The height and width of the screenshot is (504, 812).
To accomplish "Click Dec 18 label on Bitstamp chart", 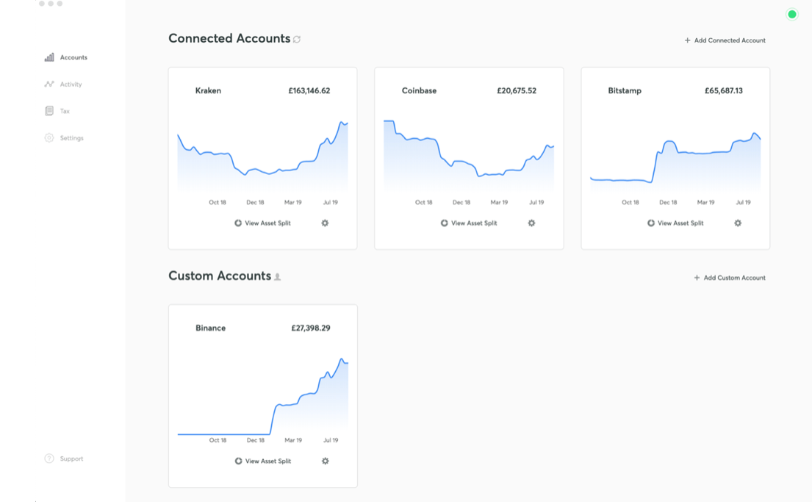I will click(x=668, y=203).
